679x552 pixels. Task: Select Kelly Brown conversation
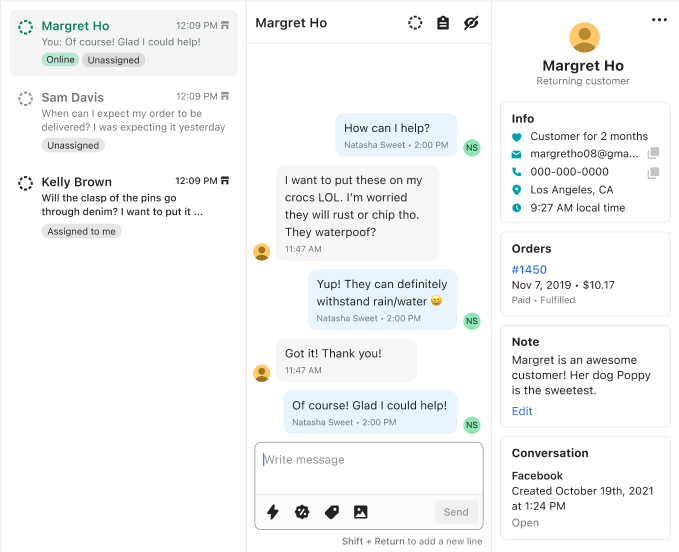tap(124, 205)
